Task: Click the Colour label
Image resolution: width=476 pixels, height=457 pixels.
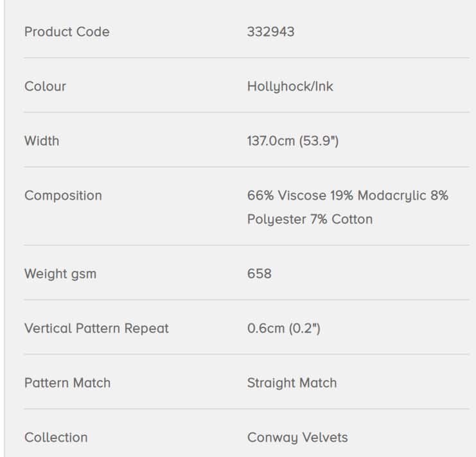Action: point(45,87)
